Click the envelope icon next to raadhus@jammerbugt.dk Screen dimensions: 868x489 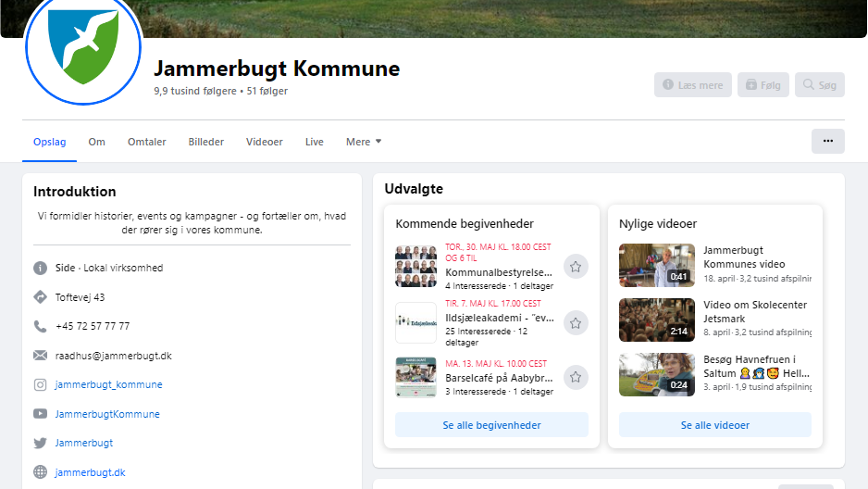[40, 356]
